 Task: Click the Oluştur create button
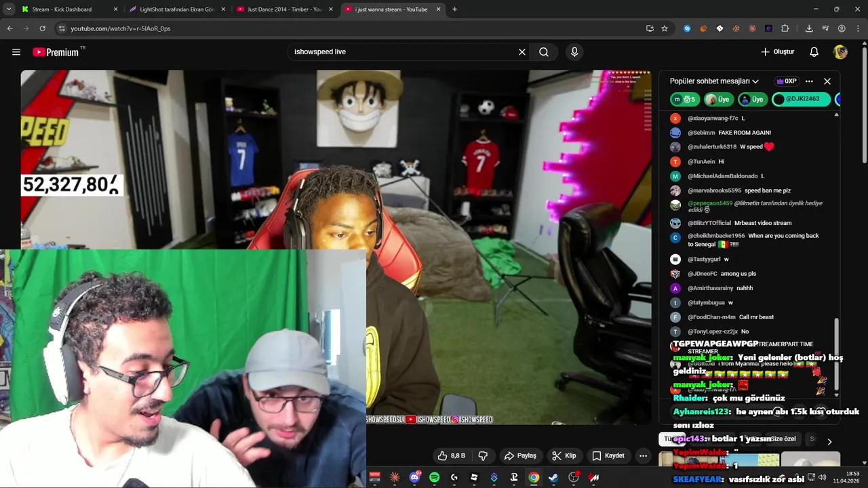coord(777,52)
